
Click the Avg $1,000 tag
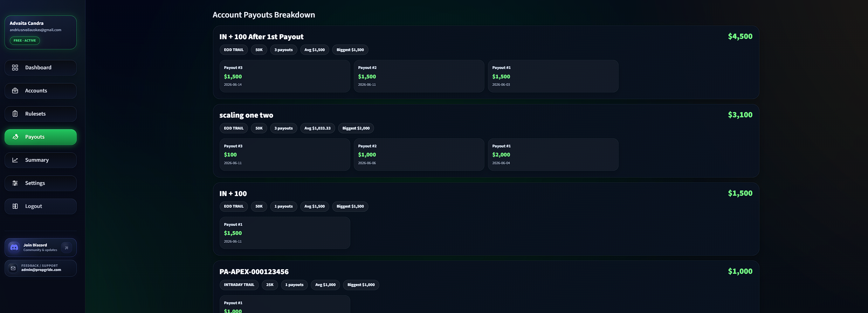tap(325, 285)
